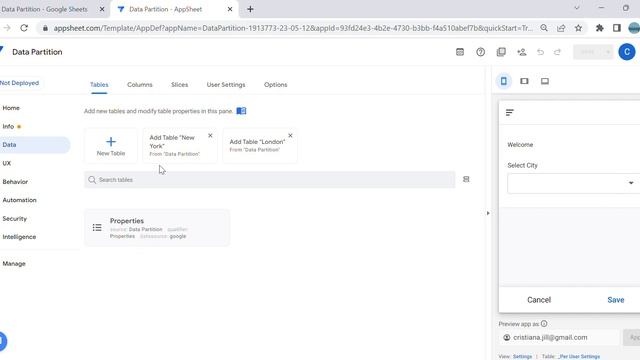Open the Manage section in sidebar

coord(14,264)
